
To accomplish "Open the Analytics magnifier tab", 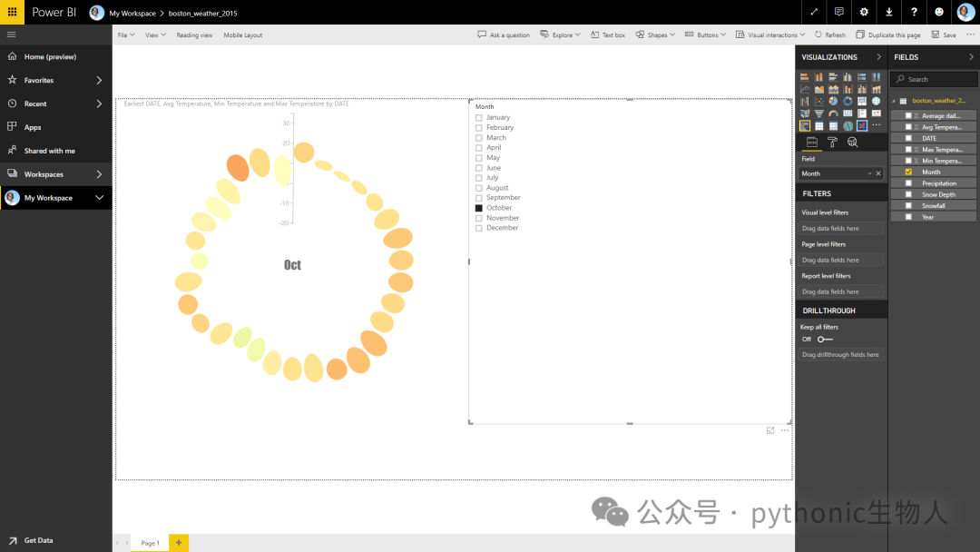I will pos(852,143).
